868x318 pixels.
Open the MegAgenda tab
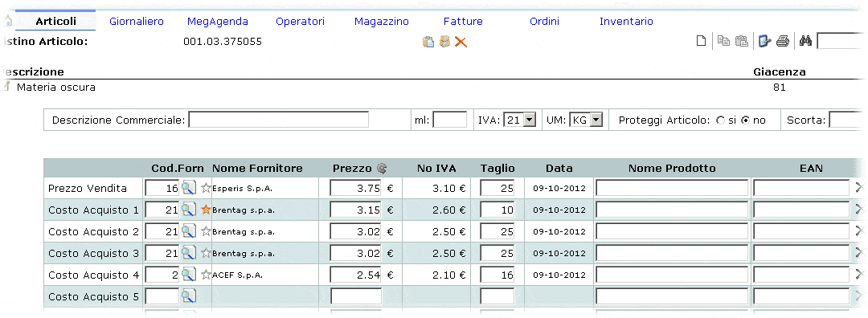click(x=218, y=22)
